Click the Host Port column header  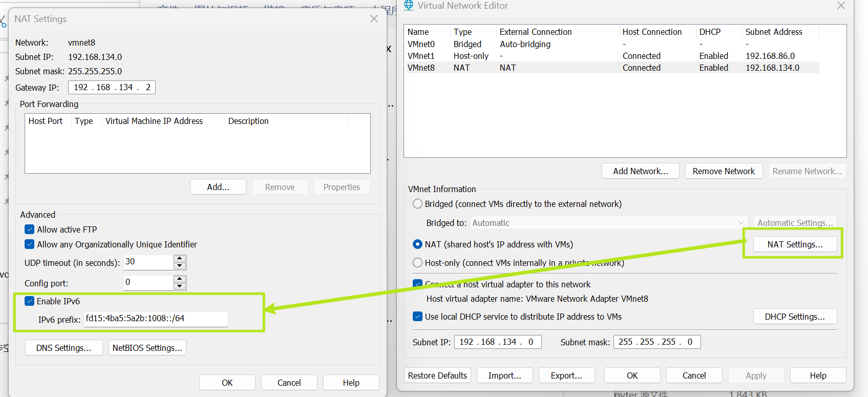click(48, 121)
